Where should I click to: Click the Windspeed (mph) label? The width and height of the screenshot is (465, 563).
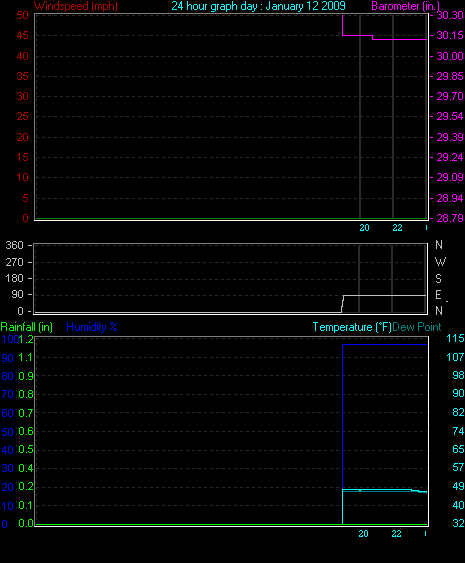coord(76,6)
